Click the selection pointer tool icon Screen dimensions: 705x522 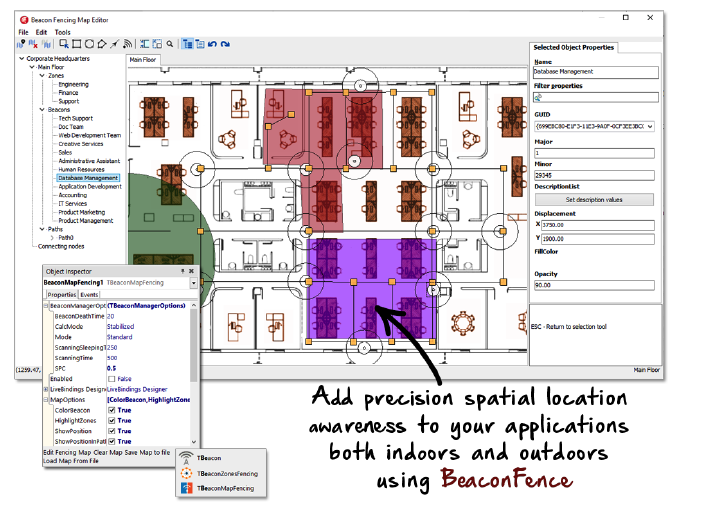pyautogui.click(x=64, y=44)
